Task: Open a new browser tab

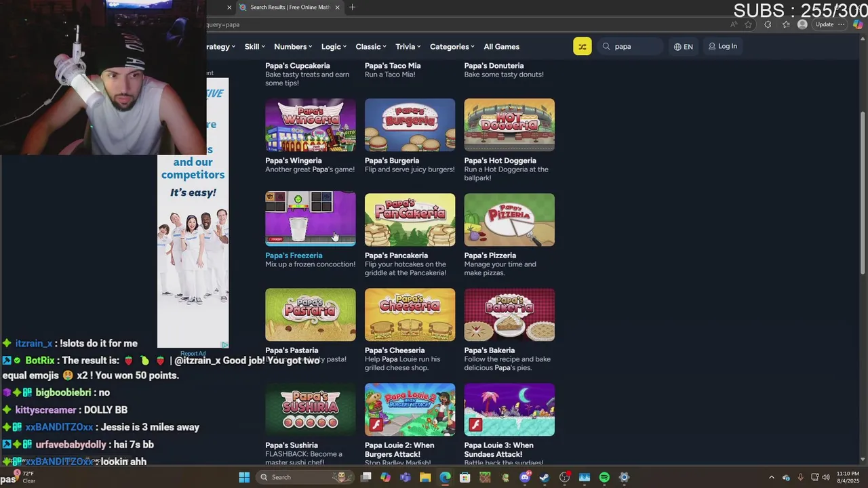Action: tap(352, 7)
